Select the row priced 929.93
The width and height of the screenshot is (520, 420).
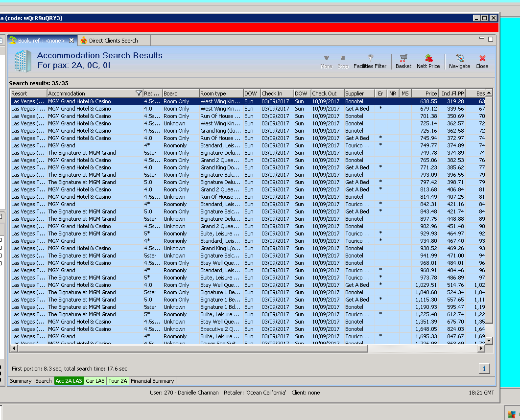click(248, 233)
